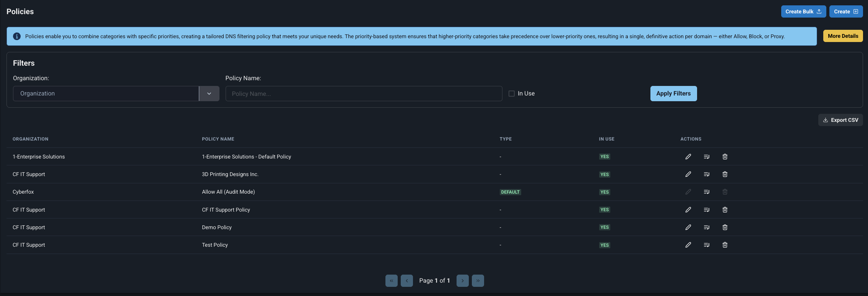Delete the Demo Policy
The height and width of the screenshot is (296, 868).
725,227
